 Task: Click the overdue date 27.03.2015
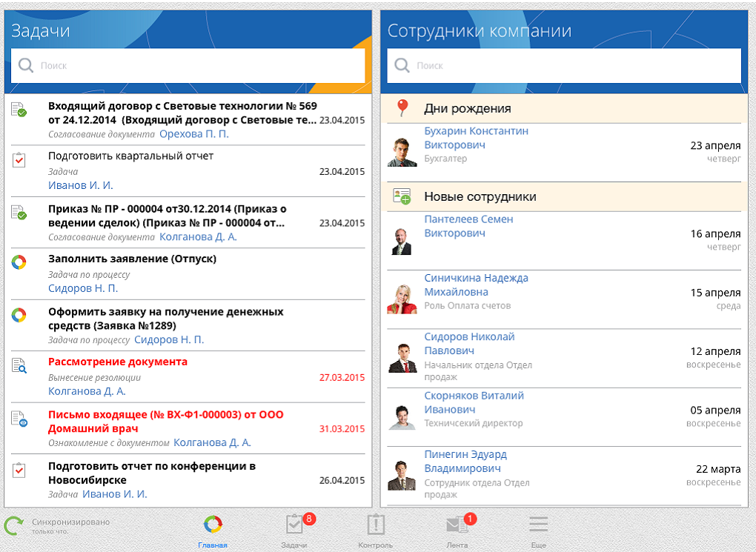(x=342, y=377)
